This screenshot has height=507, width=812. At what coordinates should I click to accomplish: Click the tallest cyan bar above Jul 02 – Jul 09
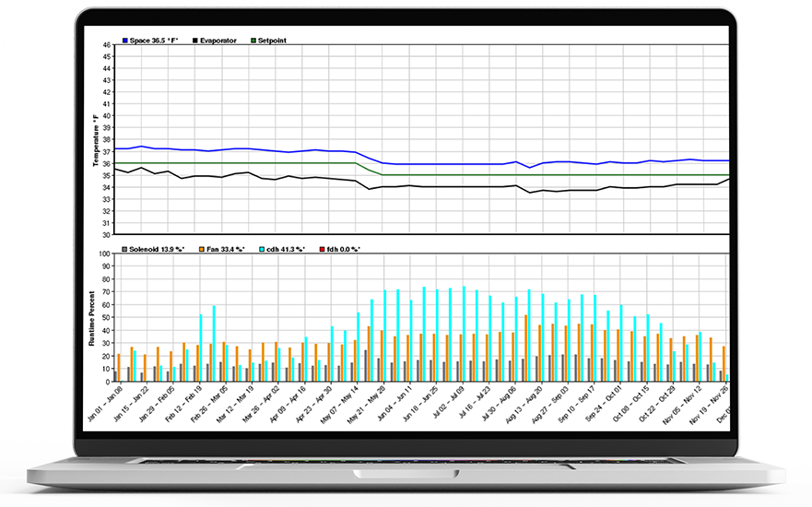[x=464, y=334]
